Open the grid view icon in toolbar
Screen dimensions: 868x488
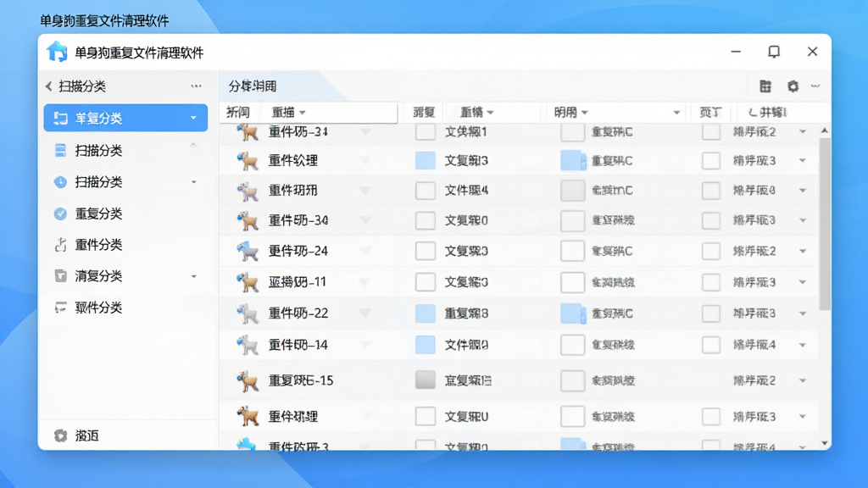765,86
